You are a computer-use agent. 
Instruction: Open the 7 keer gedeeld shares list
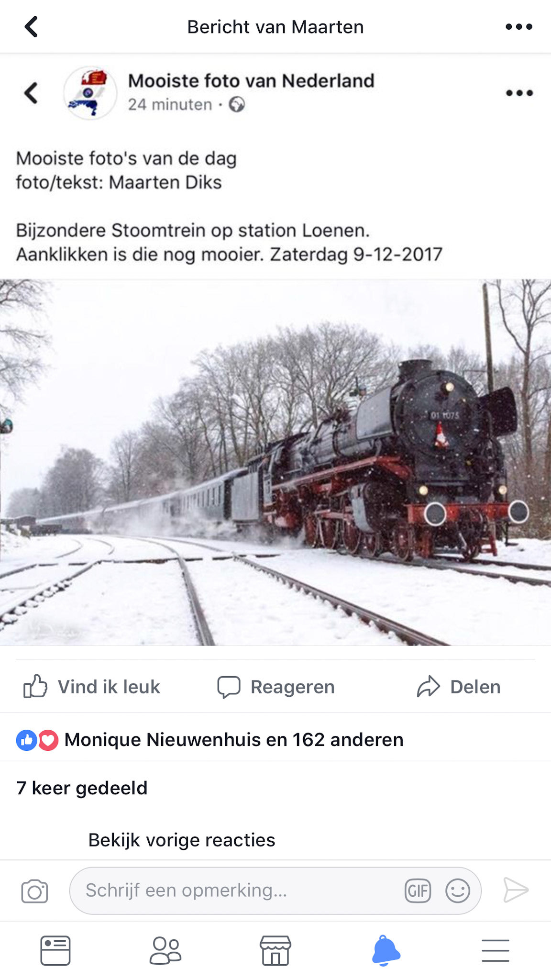tap(82, 788)
